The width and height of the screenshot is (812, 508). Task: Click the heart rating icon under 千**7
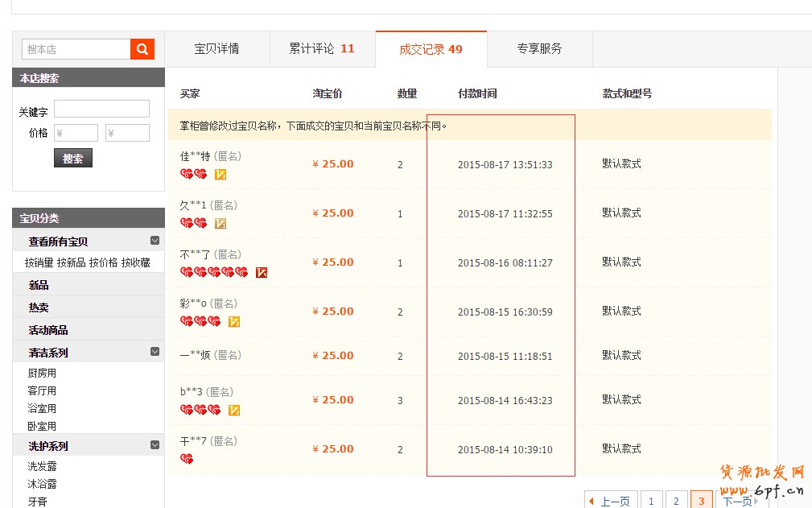(187, 459)
